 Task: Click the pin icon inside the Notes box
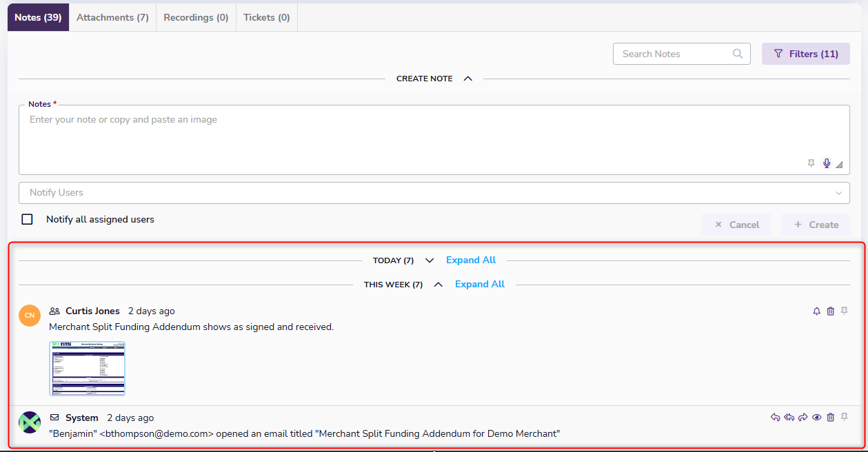(x=811, y=164)
